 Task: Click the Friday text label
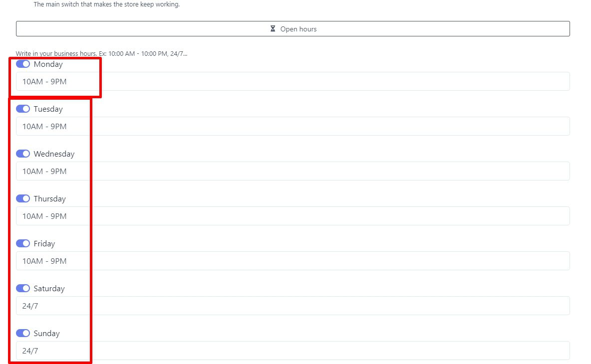click(44, 244)
